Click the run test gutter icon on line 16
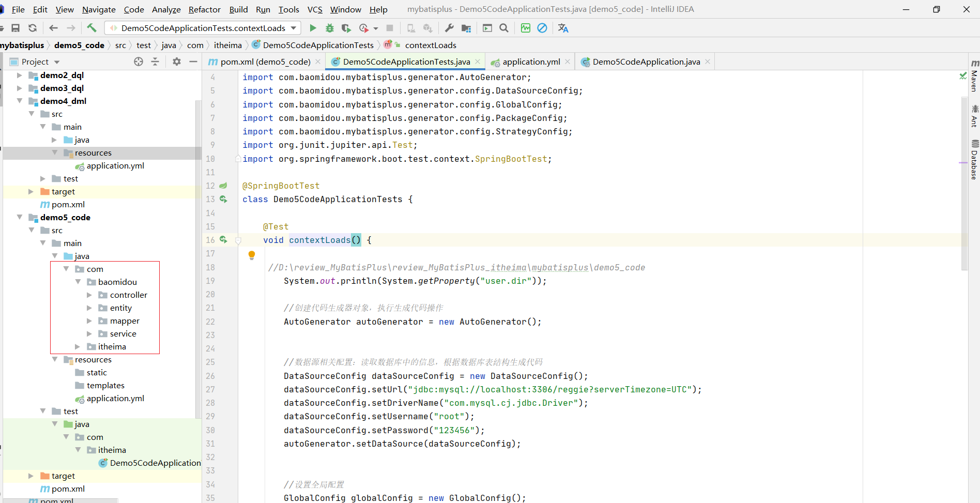This screenshot has width=980, height=503. pos(223,239)
